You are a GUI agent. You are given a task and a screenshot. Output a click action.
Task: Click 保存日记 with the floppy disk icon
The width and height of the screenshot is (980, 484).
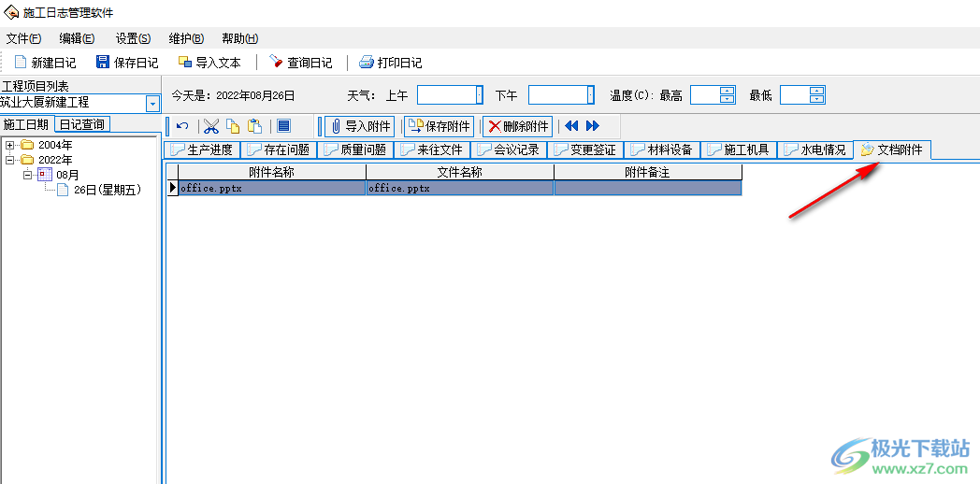pyautogui.click(x=127, y=63)
